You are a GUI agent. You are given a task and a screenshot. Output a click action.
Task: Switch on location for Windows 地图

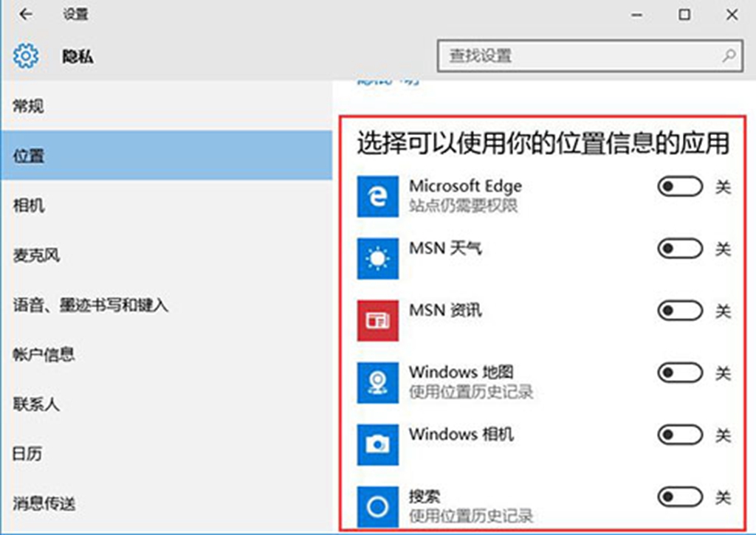tap(680, 373)
